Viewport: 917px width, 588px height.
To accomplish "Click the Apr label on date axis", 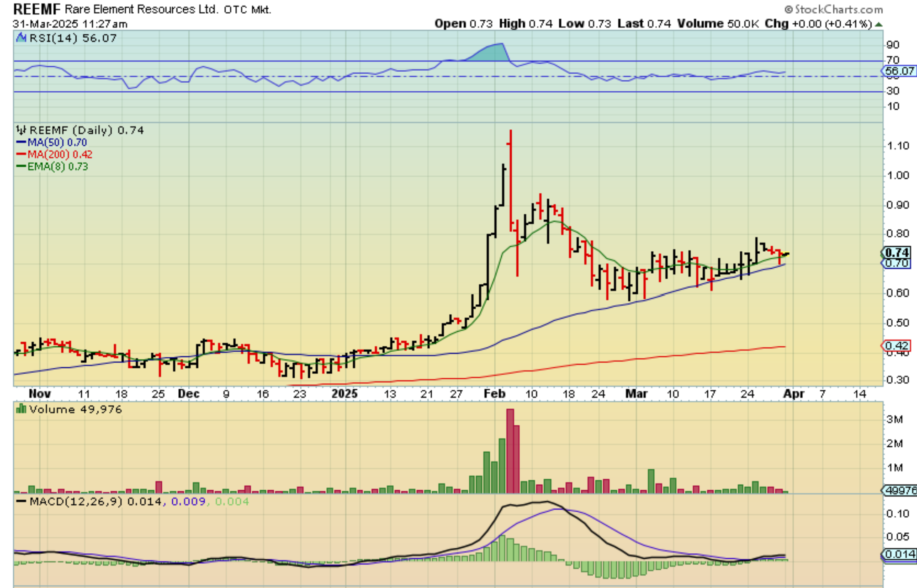I will [794, 394].
